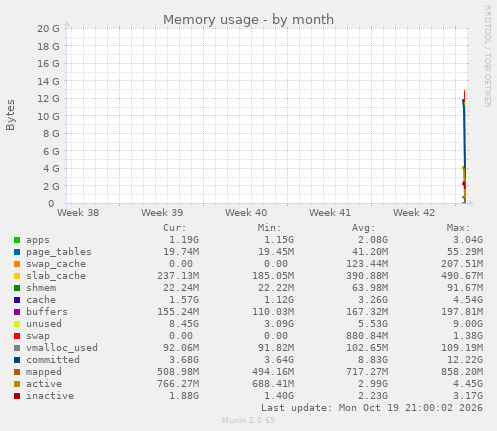Click the 'Week 38' axis label
Viewport: 497px width, 431px height.
tap(78, 213)
